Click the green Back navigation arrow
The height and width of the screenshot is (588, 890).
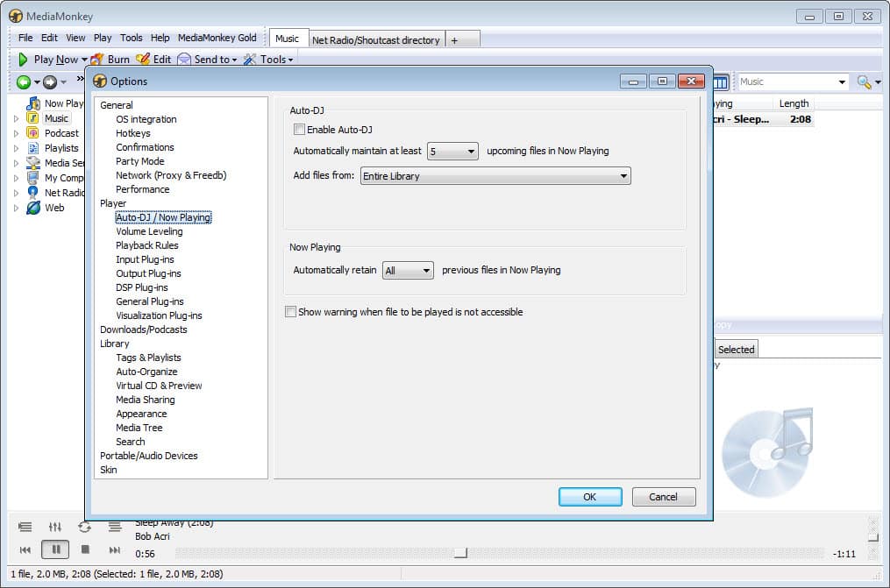coord(24,82)
